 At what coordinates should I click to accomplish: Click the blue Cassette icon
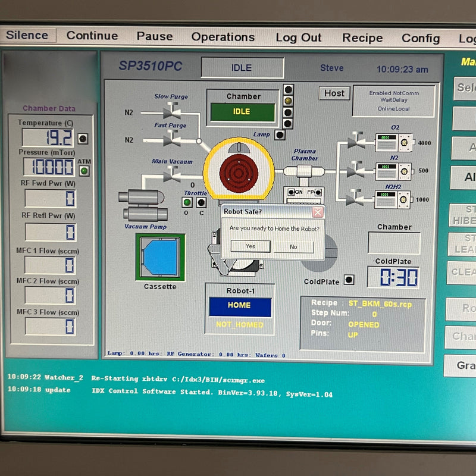click(x=161, y=257)
